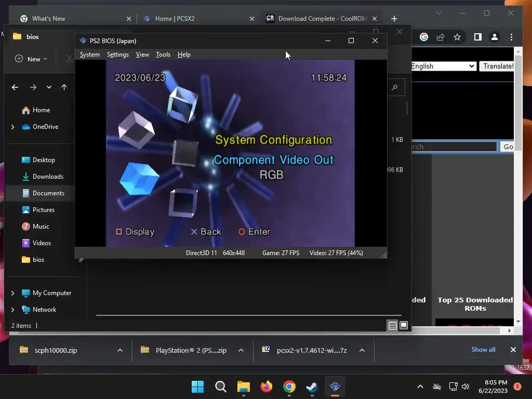The image size is (532, 399).
Task: Open a new Chrome tab
Action: point(394,19)
